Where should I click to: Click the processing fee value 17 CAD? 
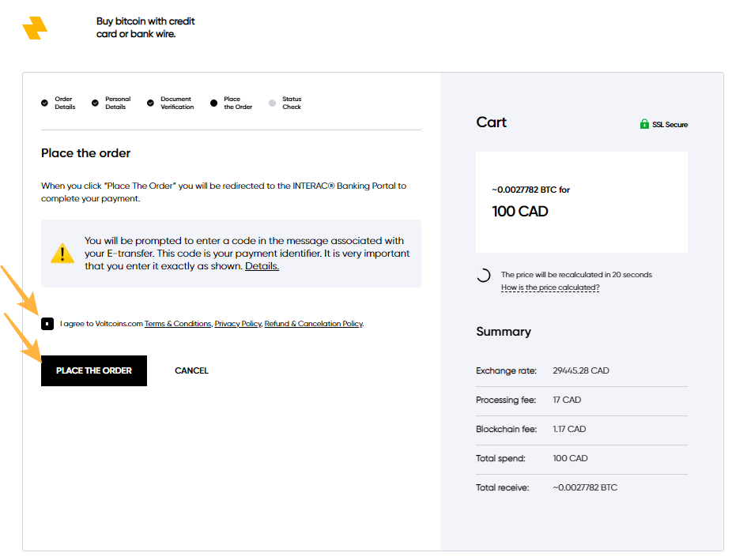tap(567, 400)
